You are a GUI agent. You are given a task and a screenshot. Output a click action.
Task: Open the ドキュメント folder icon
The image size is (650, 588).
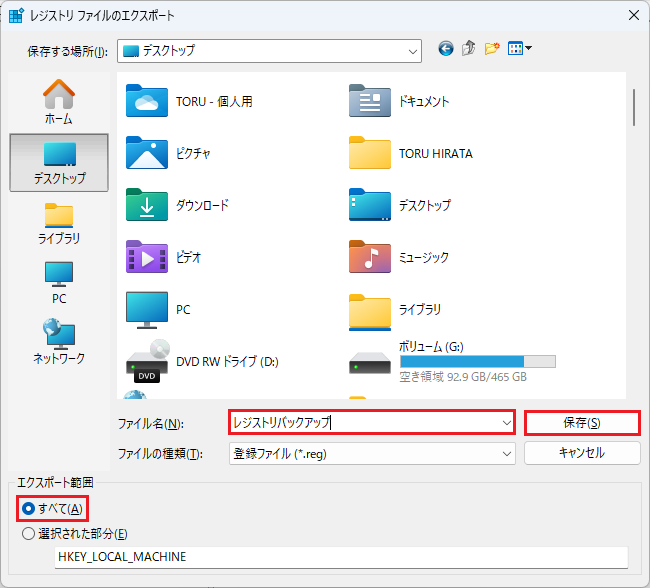tap(370, 101)
